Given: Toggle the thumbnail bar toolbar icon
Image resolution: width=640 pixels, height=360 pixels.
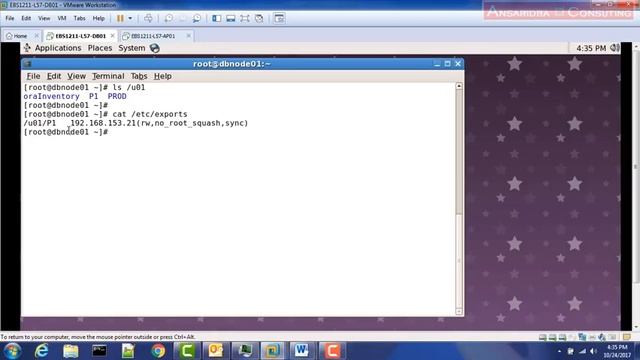Looking at the screenshot, I should [231, 18].
